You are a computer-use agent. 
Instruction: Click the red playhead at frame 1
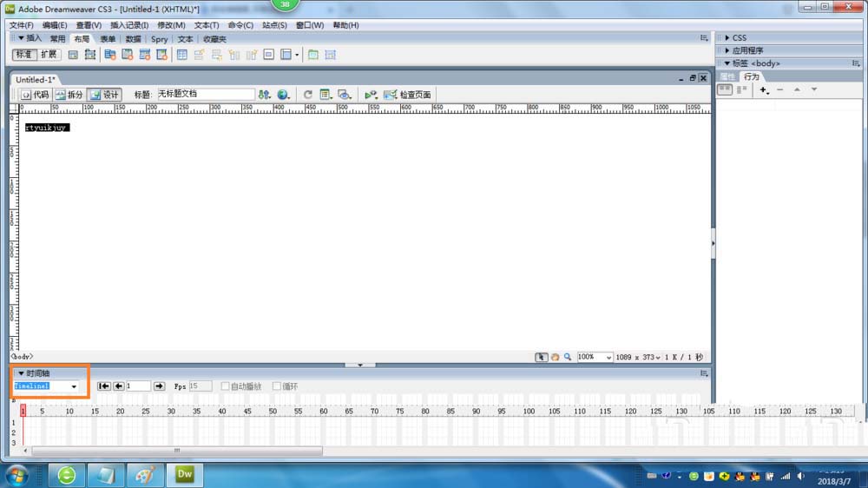click(x=23, y=411)
